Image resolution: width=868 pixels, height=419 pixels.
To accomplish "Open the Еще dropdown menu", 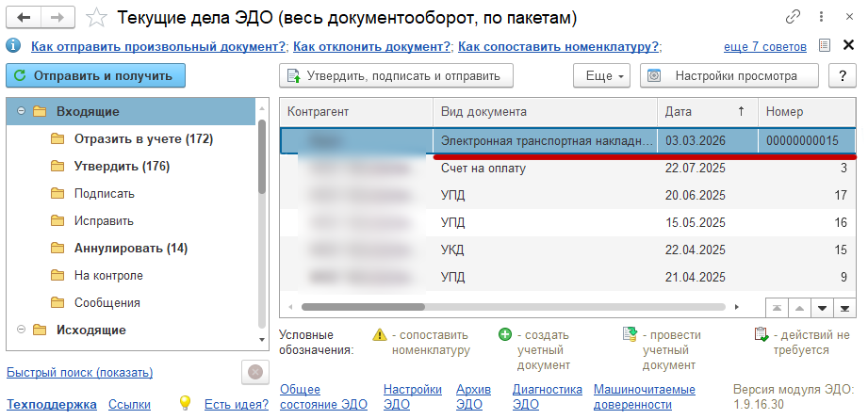I will (x=601, y=75).
